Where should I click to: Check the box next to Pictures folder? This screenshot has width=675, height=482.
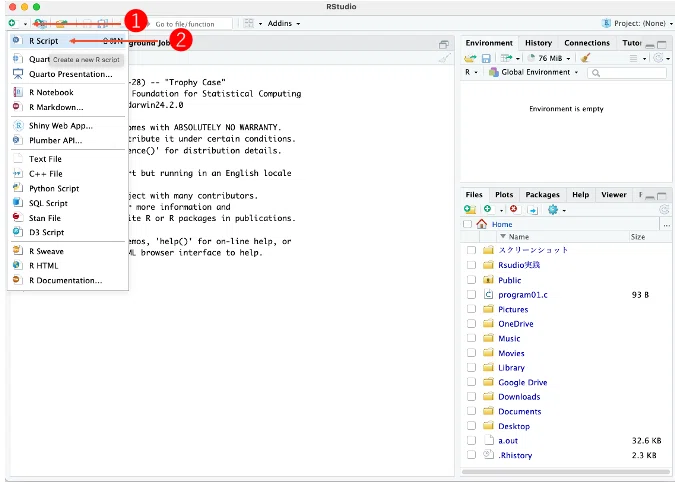[471, 309]
